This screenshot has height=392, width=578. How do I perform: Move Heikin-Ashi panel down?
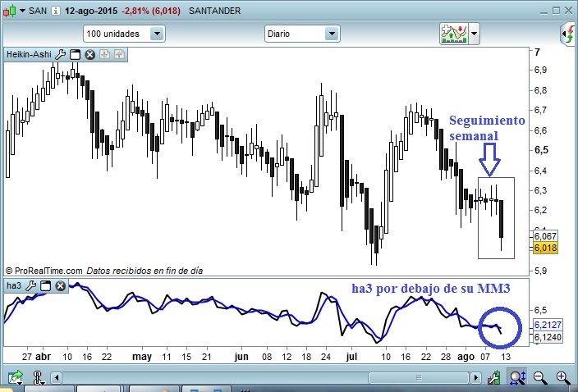coord(105,54)
